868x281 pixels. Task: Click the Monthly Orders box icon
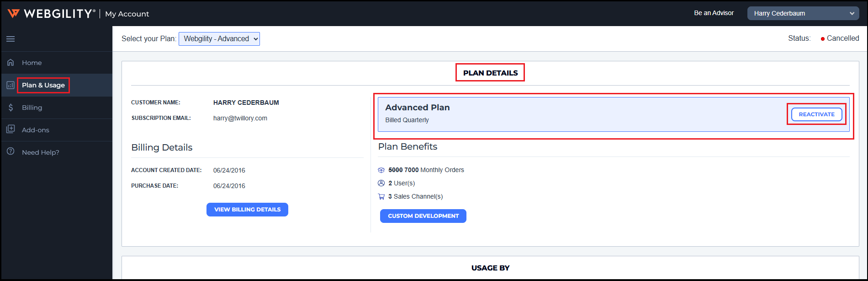click(x=381, y=170)
